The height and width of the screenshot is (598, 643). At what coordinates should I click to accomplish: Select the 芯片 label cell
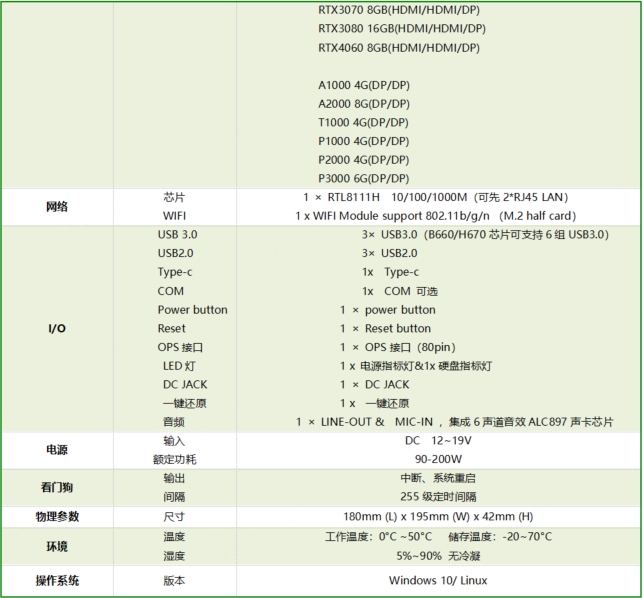tap(174, 197)
